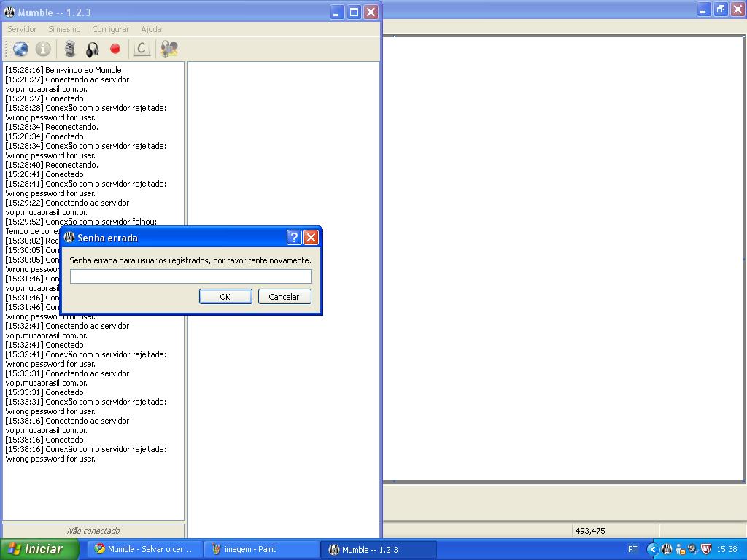Click Cancelar in the password dialog
The width and height of the screenshot is (747, 560).
pyautogui.click(x=284, y=297)
